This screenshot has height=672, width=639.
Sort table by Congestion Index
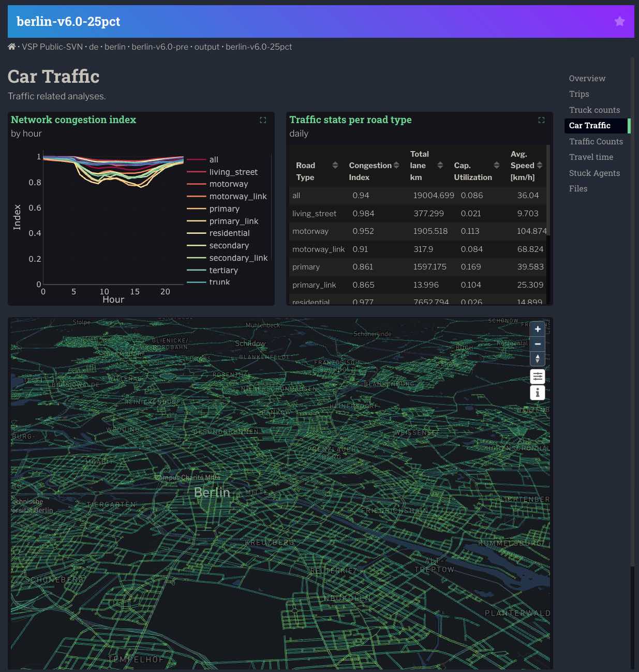coord(396,165)
